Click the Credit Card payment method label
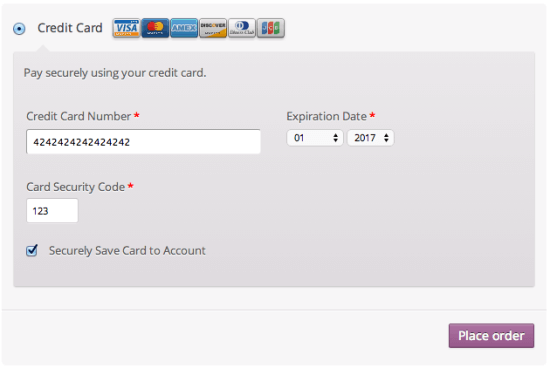This screenshot has height=368, width=550. tap(70, 28)
